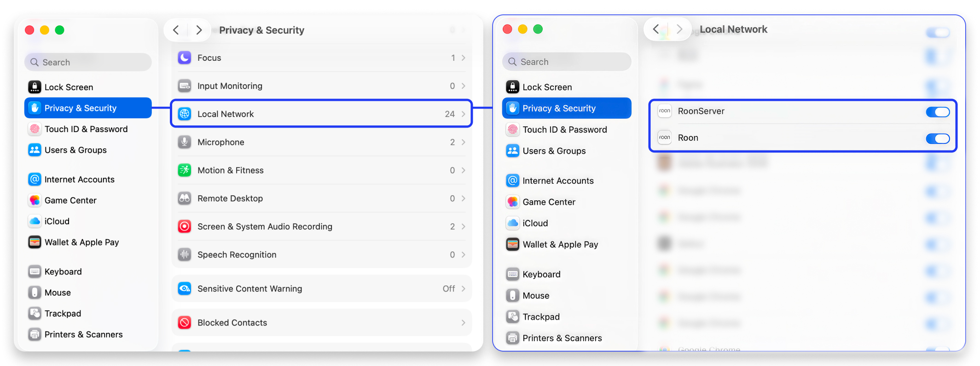Open Motion & Fitness via its chevron
980x366 pixels.
[464, 170]
